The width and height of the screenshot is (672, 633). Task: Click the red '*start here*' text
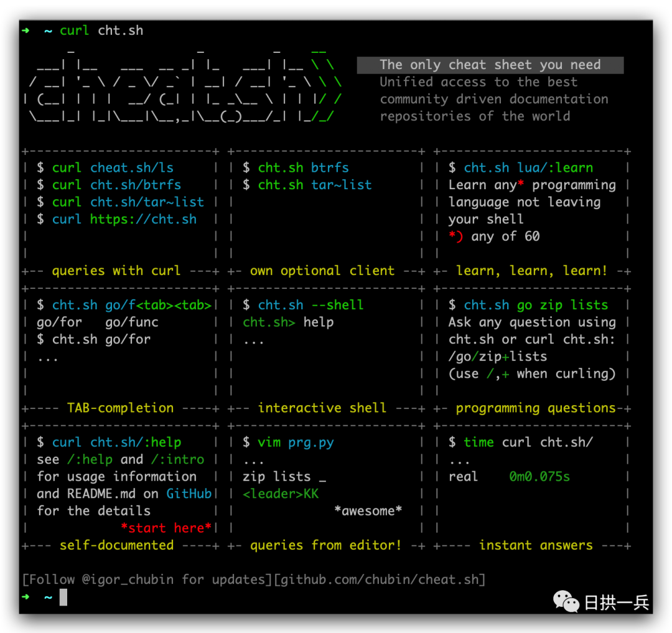[x=166, y=528]
